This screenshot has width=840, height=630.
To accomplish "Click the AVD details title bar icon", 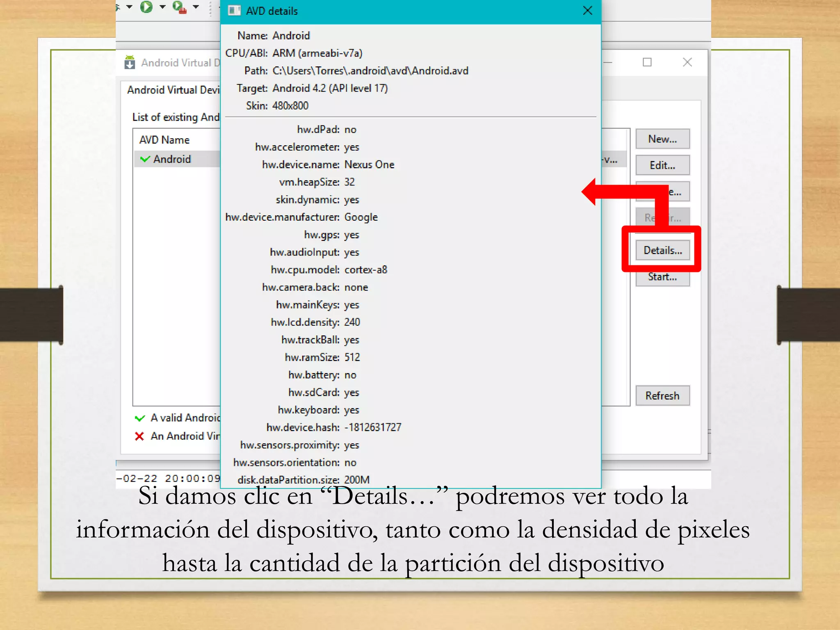I will [x=234, y=11].
